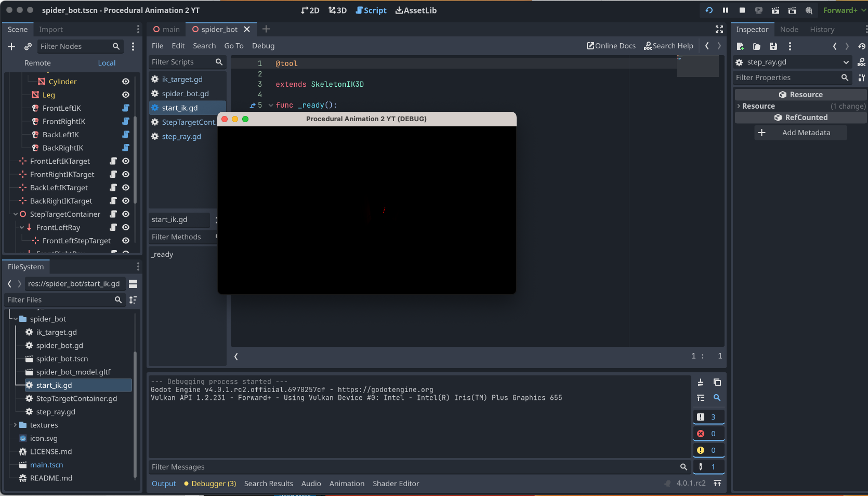
Task: Stop the running scene
Action: point(742,10)
